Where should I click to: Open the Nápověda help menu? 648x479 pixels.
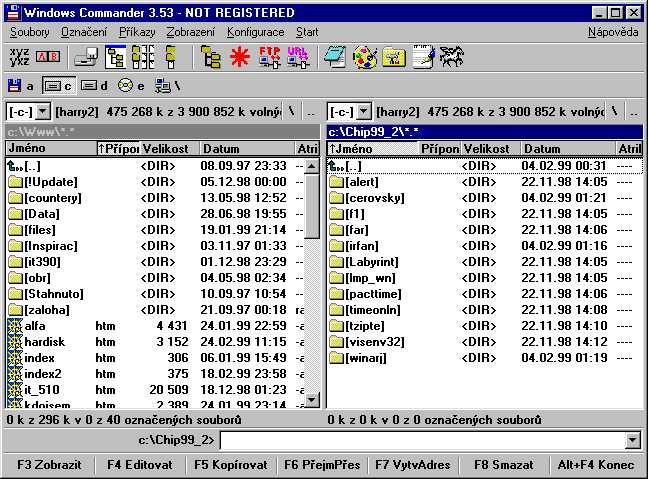click(613, 32)
